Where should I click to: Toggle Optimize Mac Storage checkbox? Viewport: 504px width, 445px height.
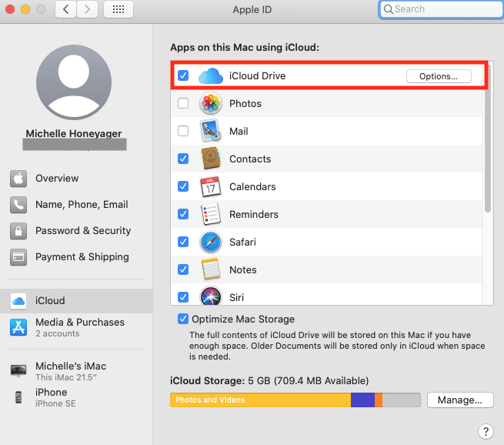click(183, 319)
